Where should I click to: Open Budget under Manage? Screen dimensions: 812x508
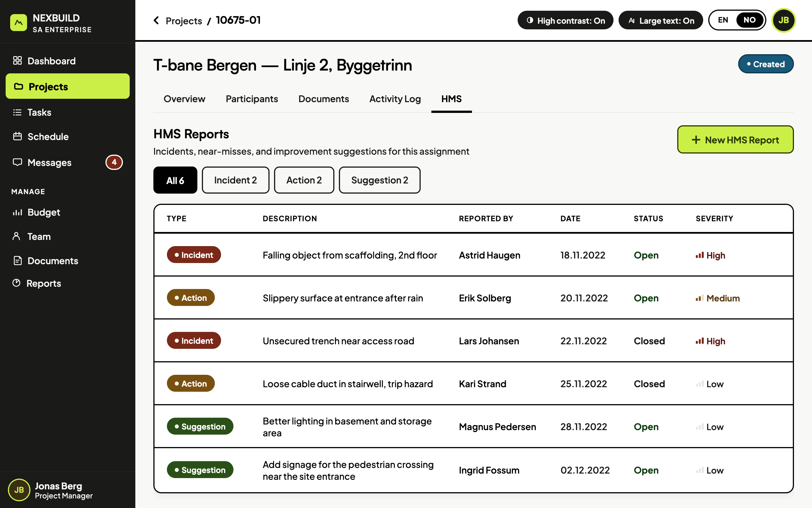(x=67, y=212)
